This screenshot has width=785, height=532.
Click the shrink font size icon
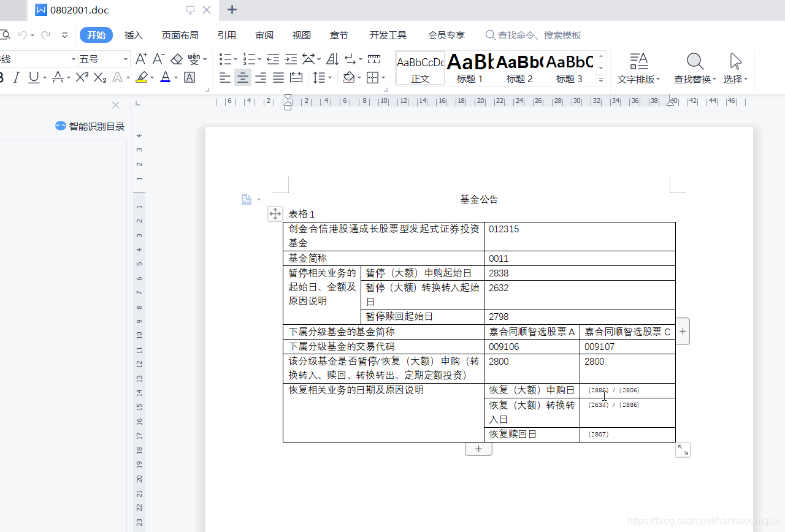tap(158, 59)
